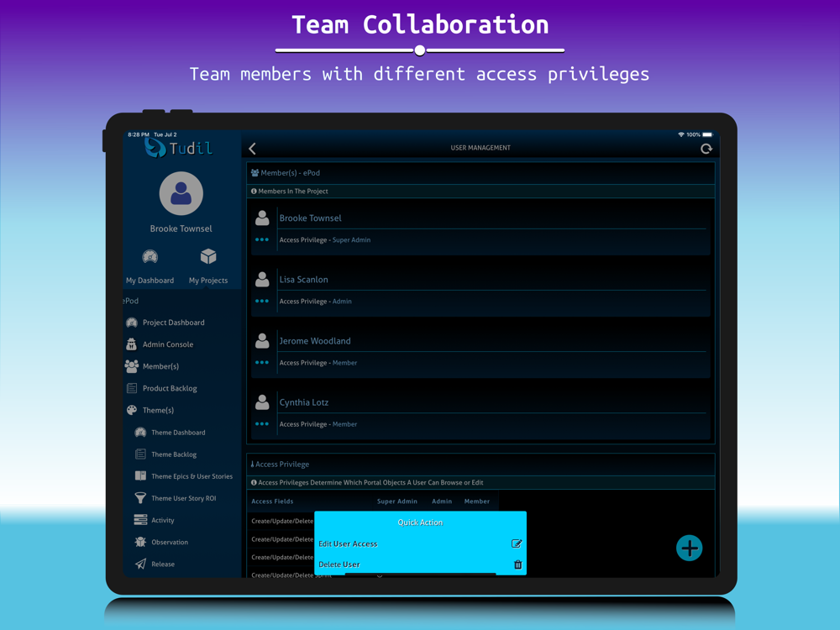The image size is (840, 630).
Task: Open Project Dashboard in sidebar
Action: click(174, 323)
